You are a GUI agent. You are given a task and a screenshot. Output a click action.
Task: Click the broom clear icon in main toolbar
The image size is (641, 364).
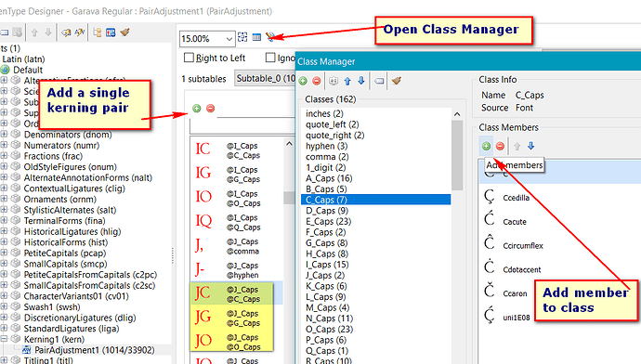(125, 32)
